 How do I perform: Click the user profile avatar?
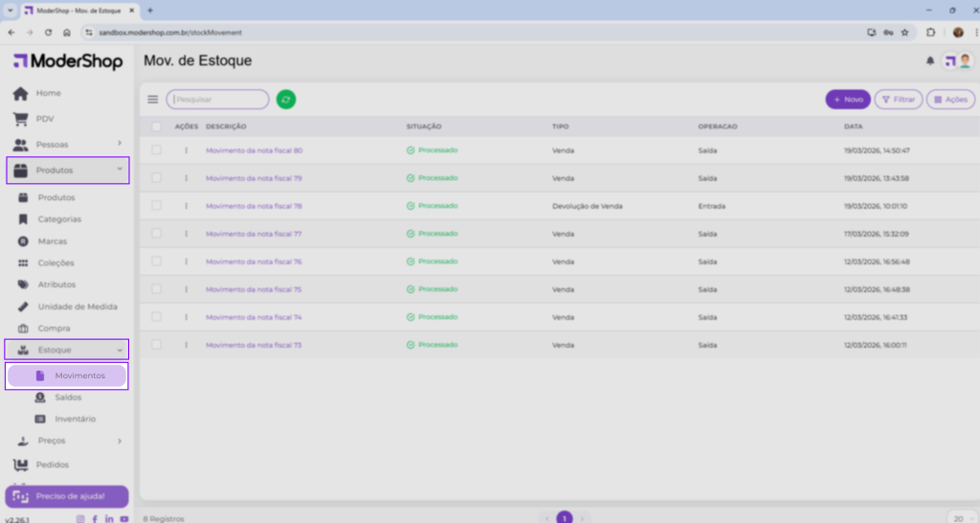[x=965, y=61]
